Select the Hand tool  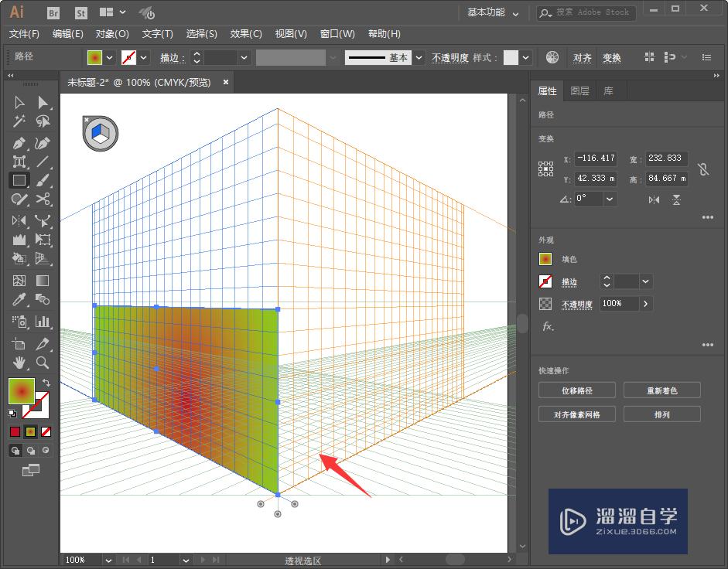(x=19, y=362)
